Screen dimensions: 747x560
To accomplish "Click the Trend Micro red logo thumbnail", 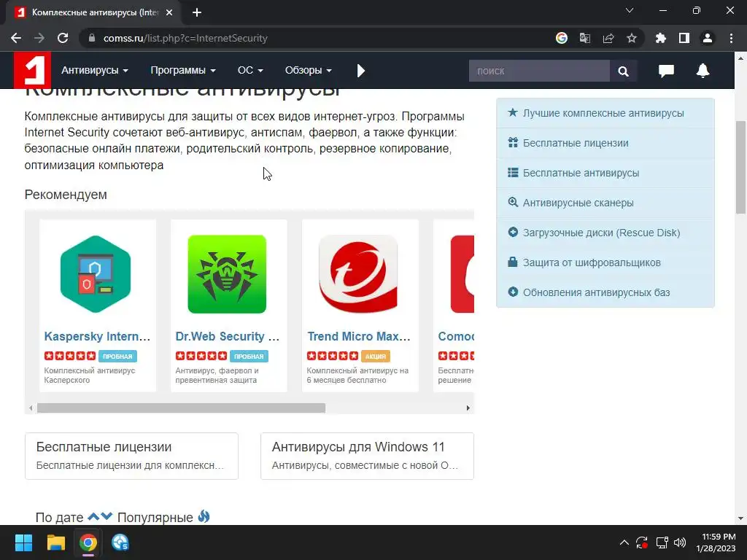I will click(x=358, y=274).
